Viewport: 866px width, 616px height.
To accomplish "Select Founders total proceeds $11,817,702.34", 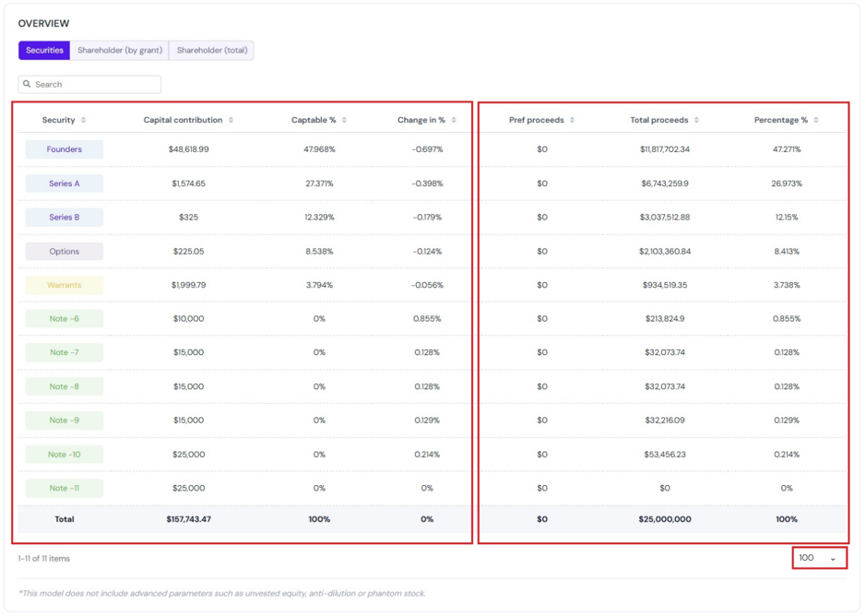I will [x=665, y=149].
